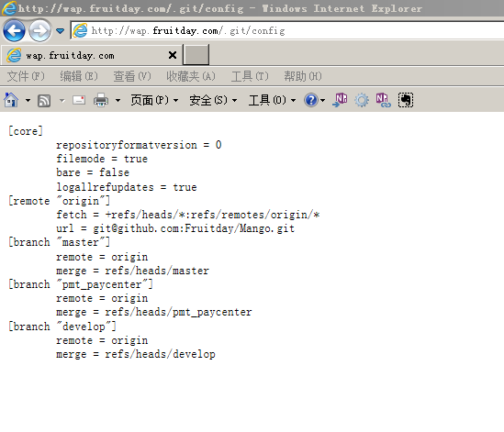This screenshot has height=432, width=504.
Task: Click the IE logo in title bar
Action: pyautogui.click(x=8, y=8)
